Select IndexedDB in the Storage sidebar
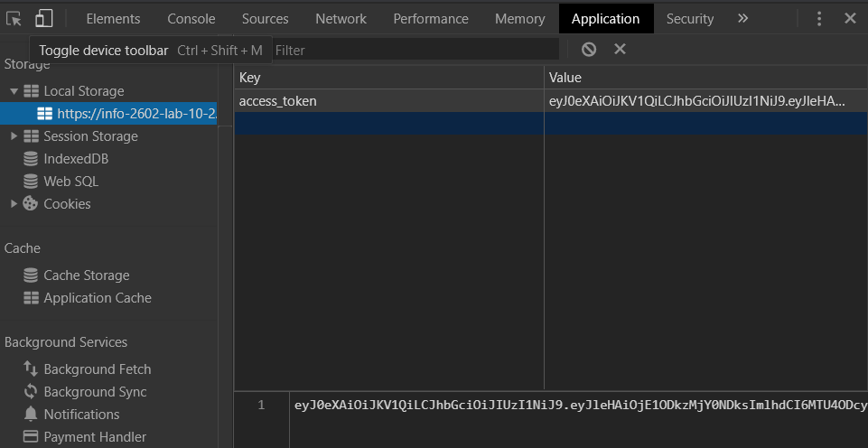This screenshot has width=868, height=448. (x=76, y=159)
